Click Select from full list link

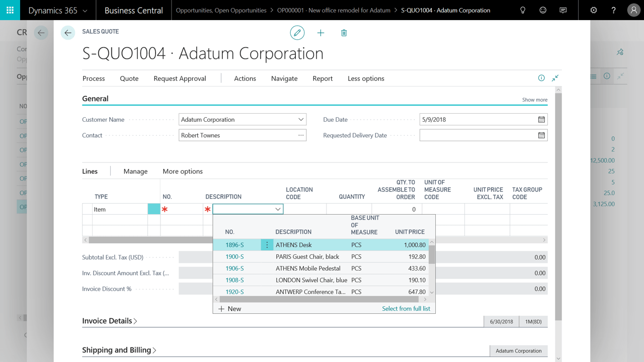coord(406,309)
